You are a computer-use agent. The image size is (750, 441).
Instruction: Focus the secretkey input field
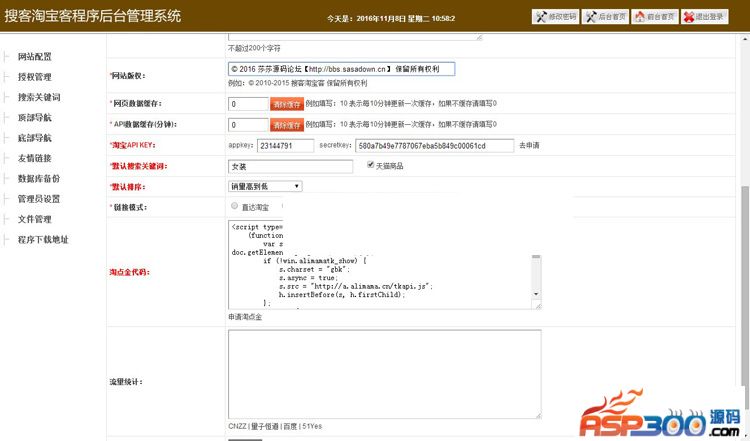[435, 145]
